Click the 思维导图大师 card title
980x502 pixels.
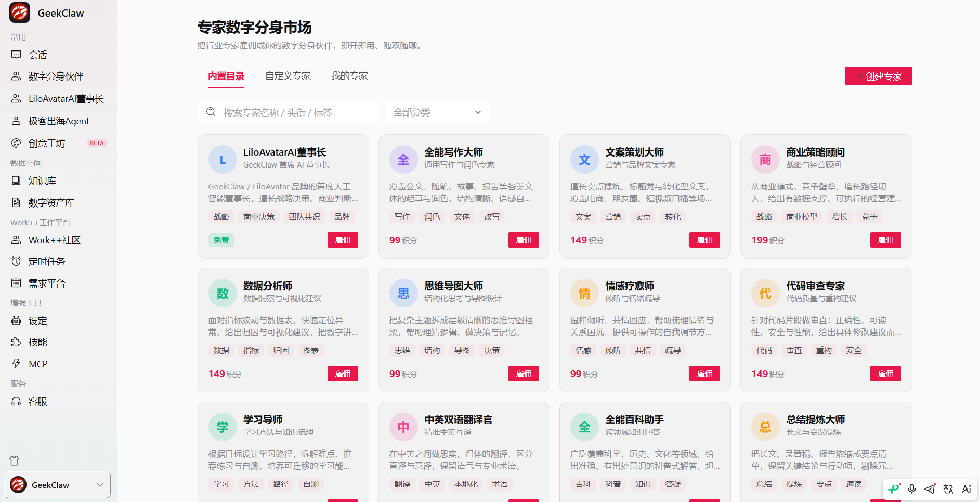click(453, 286)
